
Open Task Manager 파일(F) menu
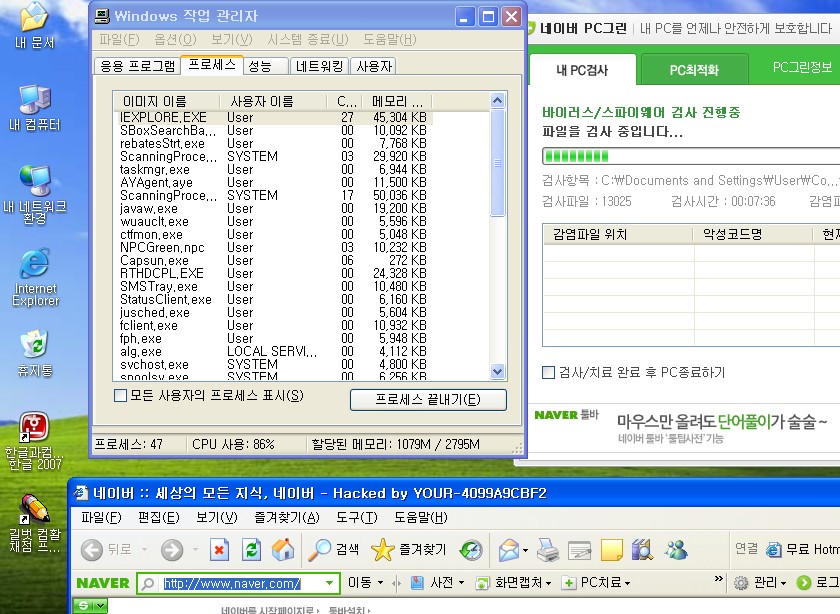tap(119, 40)
